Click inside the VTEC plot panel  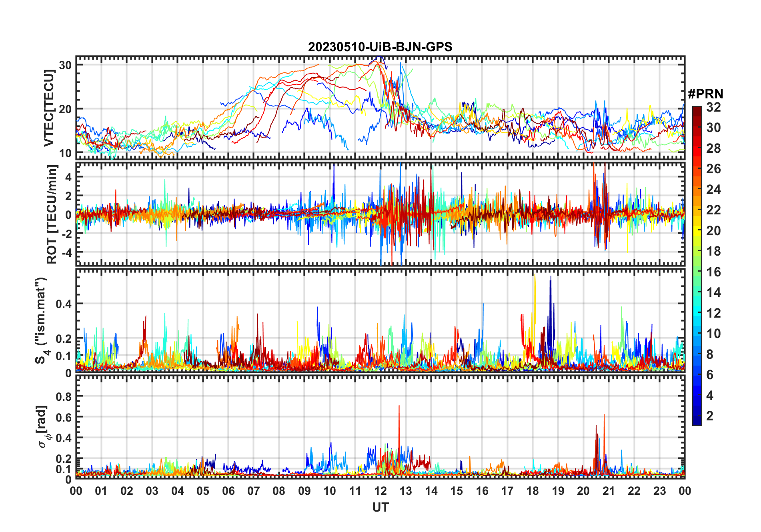coord(380,108)
